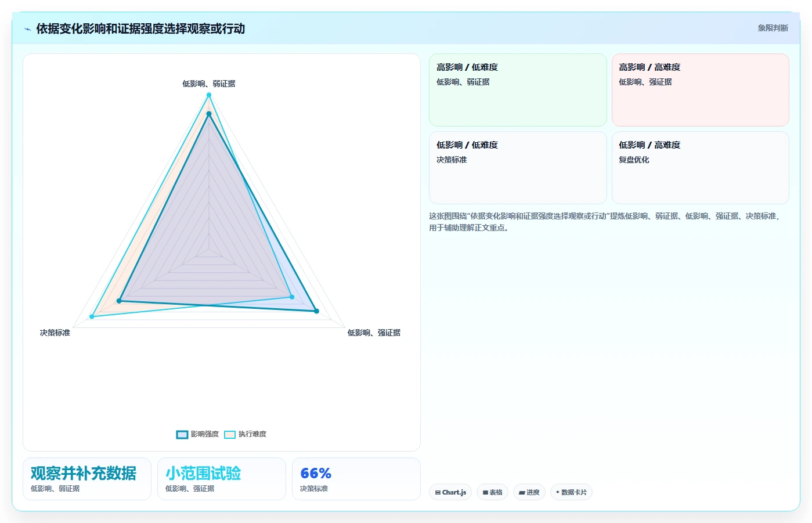This screenshot has height=523, width=812.
Task: Click the lightning icon beside the title
Action: (27, 29)
